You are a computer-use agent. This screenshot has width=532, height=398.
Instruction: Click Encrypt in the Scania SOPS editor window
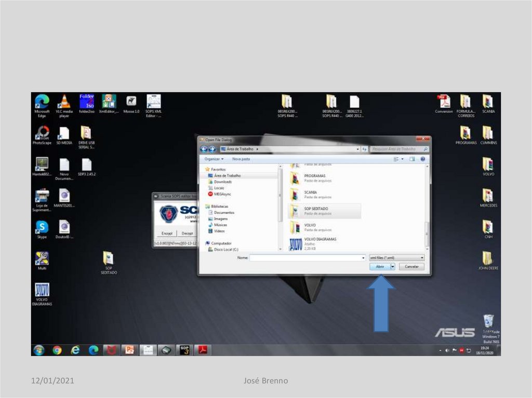167,233
